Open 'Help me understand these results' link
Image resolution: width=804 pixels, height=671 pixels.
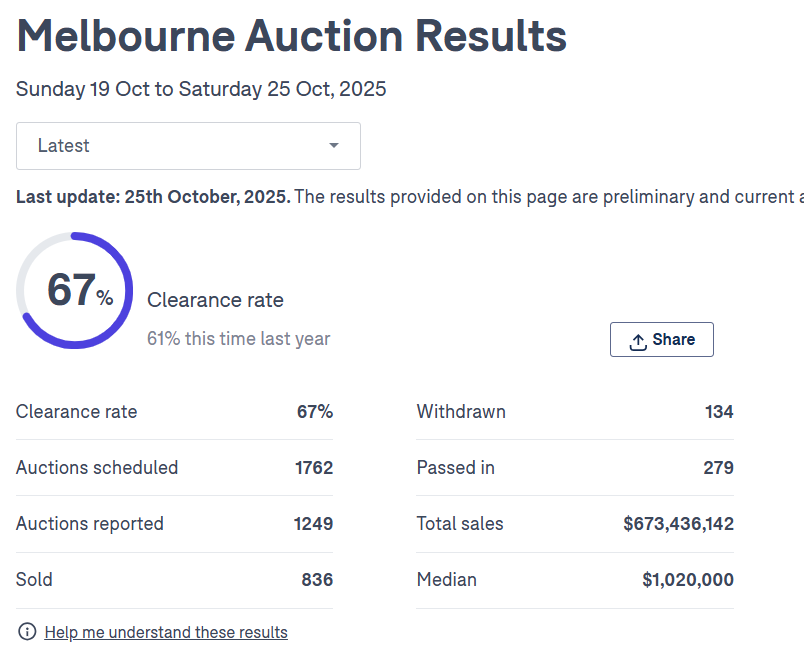point(166,632)
